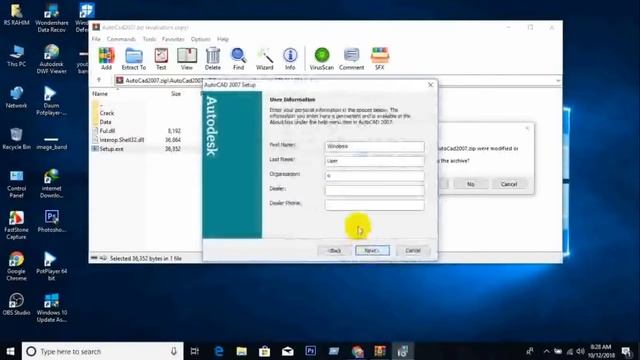The height and width of the screenshot is (360, 640).
Task: Click the Dealer input field
Action: (x=375, y=190)
